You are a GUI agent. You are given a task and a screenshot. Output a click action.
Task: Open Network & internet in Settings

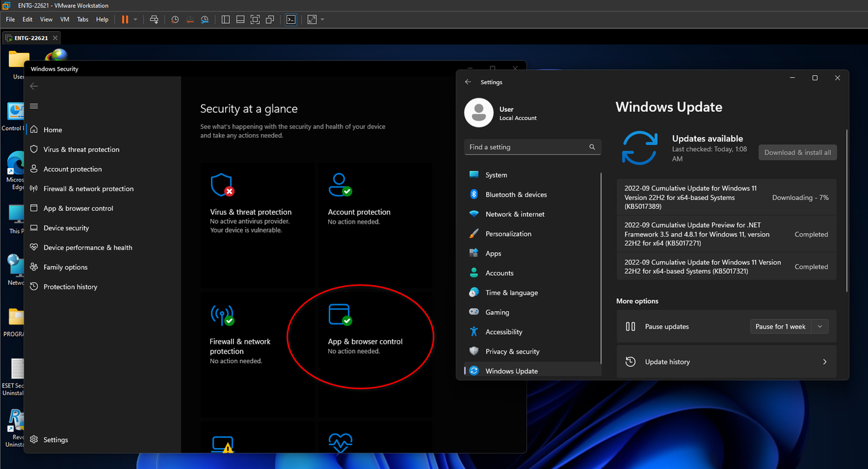tap(532, 214)
